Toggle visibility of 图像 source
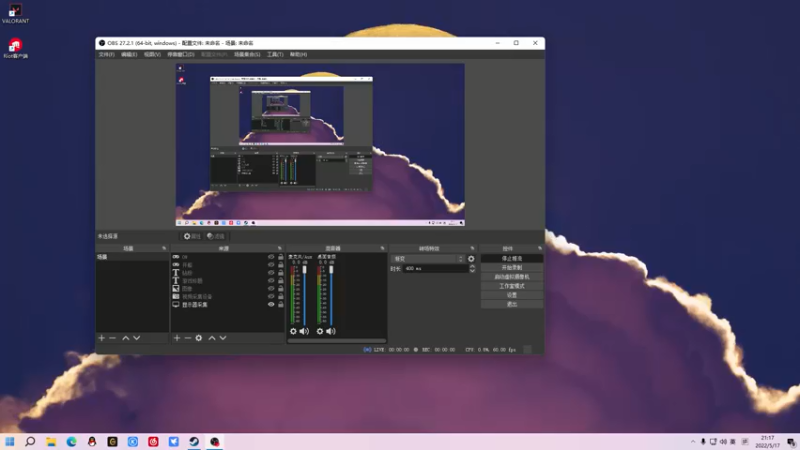The width and height of the screenshot is (800, 450). tap(271, 288)
